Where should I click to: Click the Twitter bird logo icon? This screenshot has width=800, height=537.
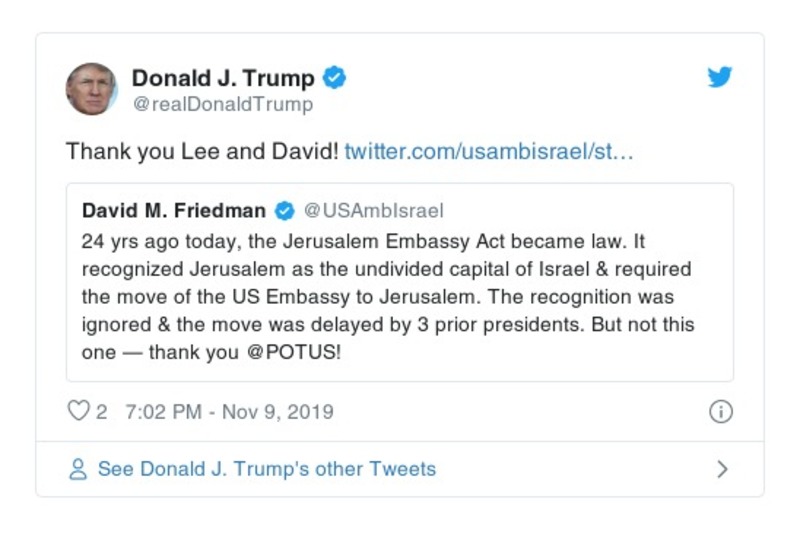pyautogui.click(x=720, y=78)
